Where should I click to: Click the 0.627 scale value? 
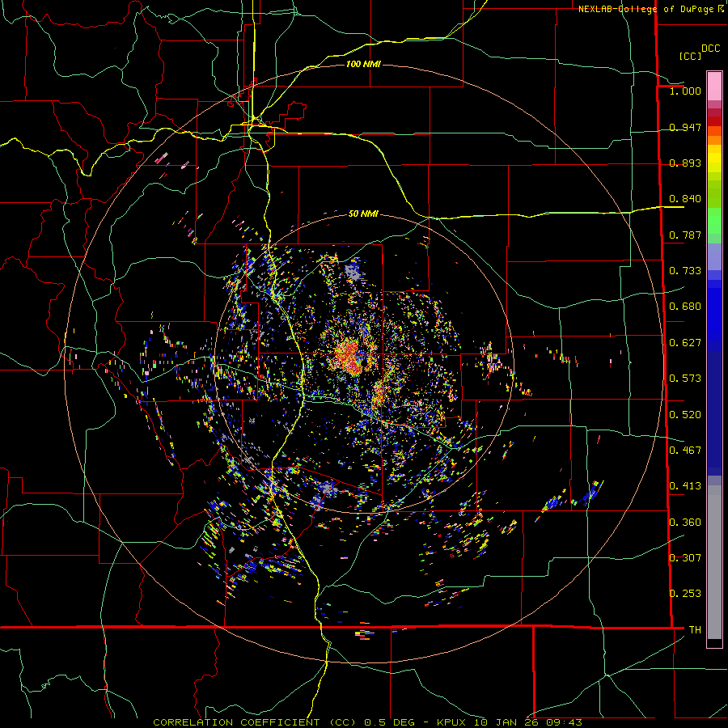685,342
